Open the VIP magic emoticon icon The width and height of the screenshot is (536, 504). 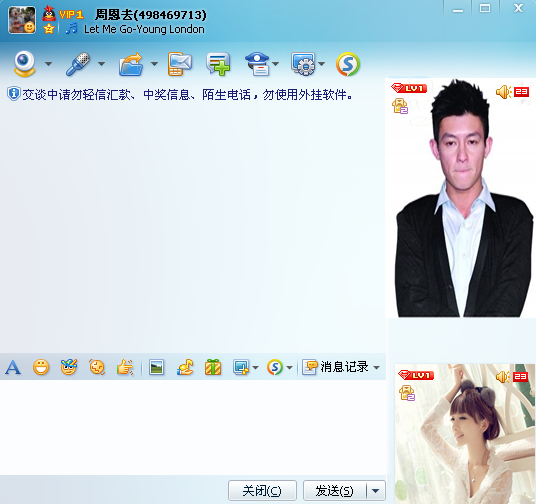click(69, 368)
